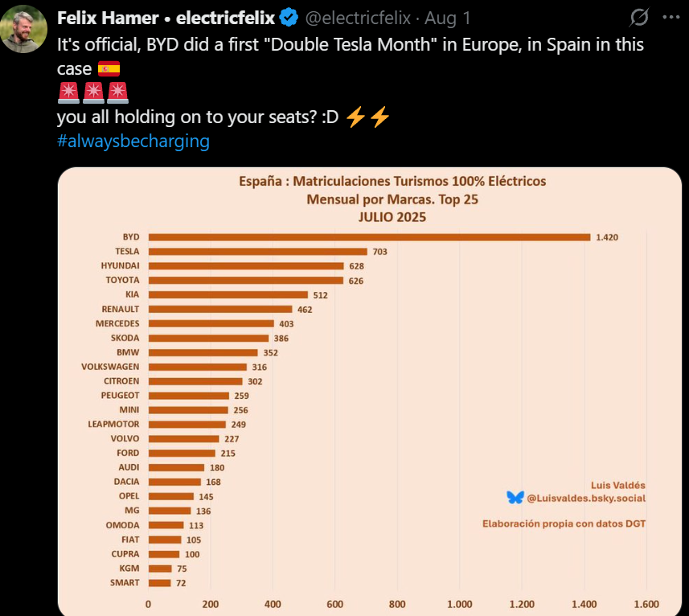Viewport: 689px width, 616px height.
Task: Open the Grok explain-post icon
Action: click(639, 18)
